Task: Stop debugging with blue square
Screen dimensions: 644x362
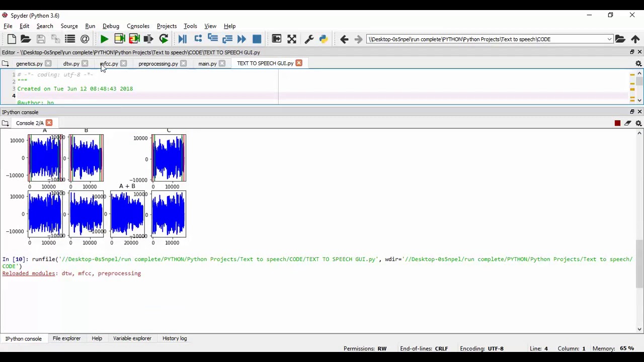Action: [x=257, y=39]
